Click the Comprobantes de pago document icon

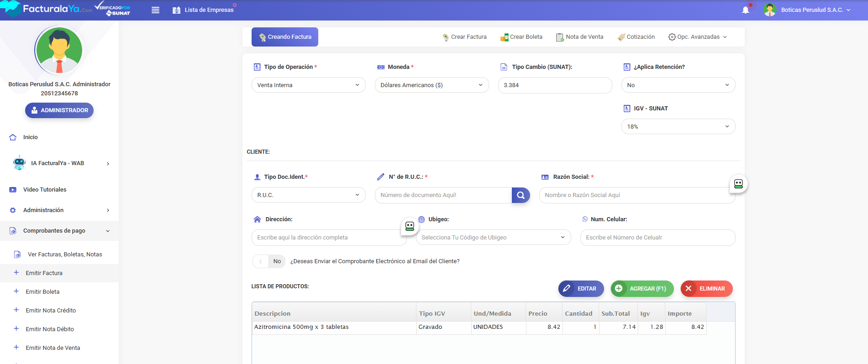click(x=13, y=231)
